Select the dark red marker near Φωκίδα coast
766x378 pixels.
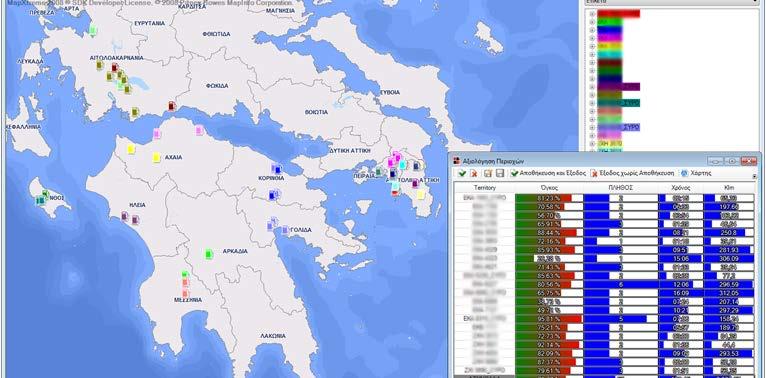(x=171, y=105)
